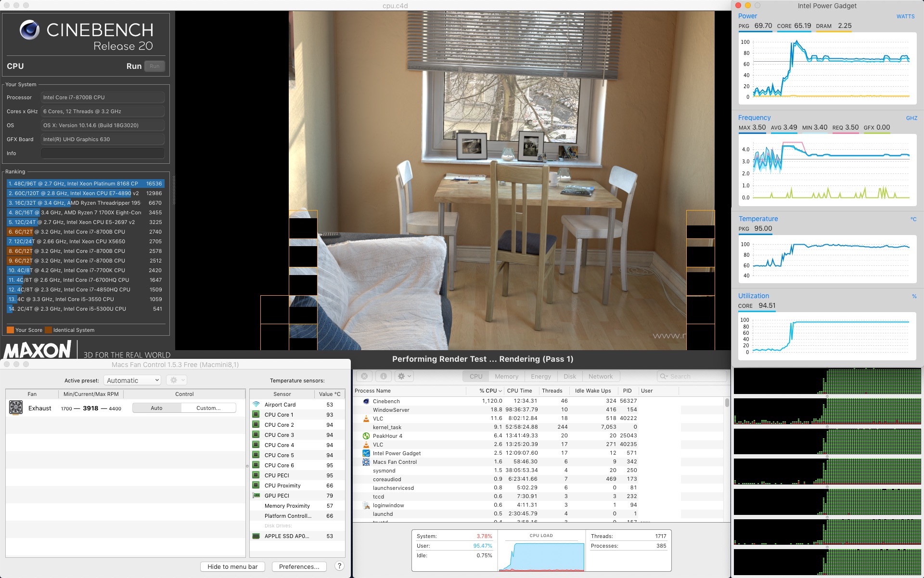Screen dimensions: 924x578
Task: Click the process info icon
Action: (x=383, y=376)
